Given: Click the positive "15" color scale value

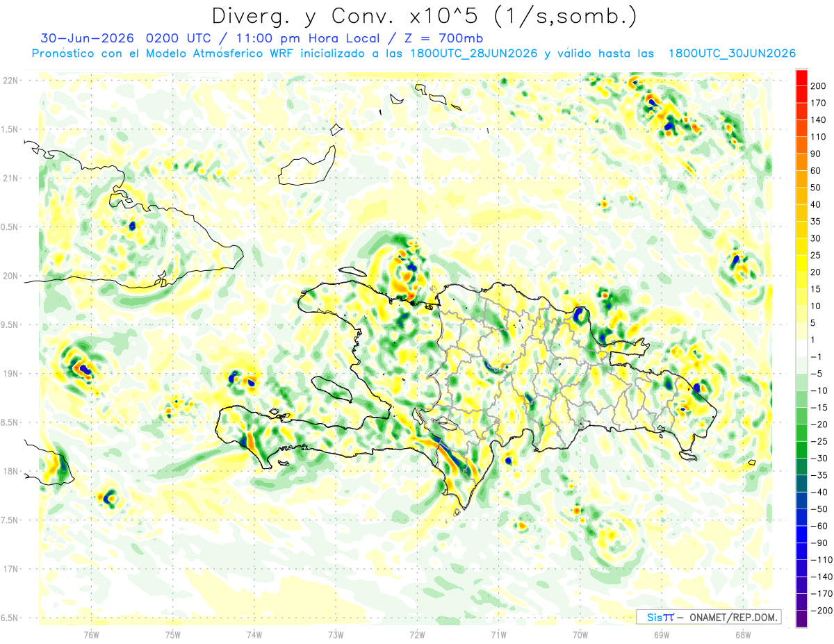Looking at the screenshot, I should [x=816, y=289].
